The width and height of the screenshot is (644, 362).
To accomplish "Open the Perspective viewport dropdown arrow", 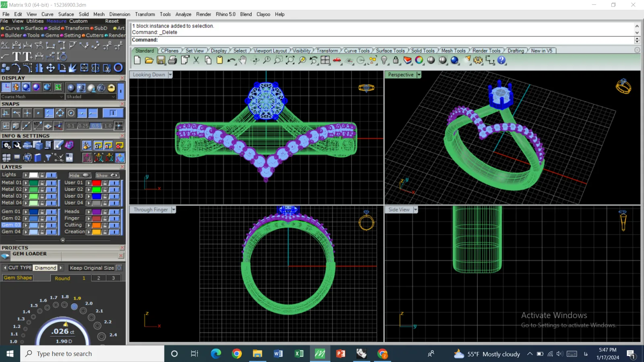I will coord(419,75).
